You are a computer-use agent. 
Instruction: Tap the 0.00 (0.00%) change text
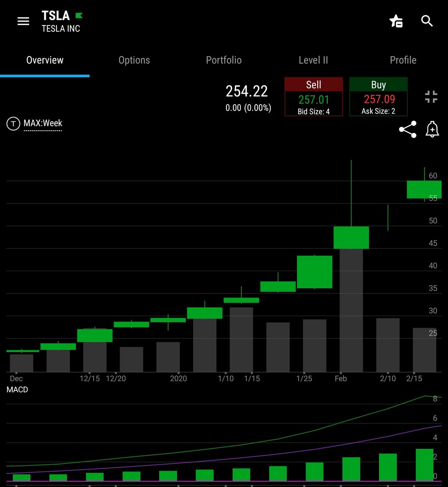[x=248, y=108]
